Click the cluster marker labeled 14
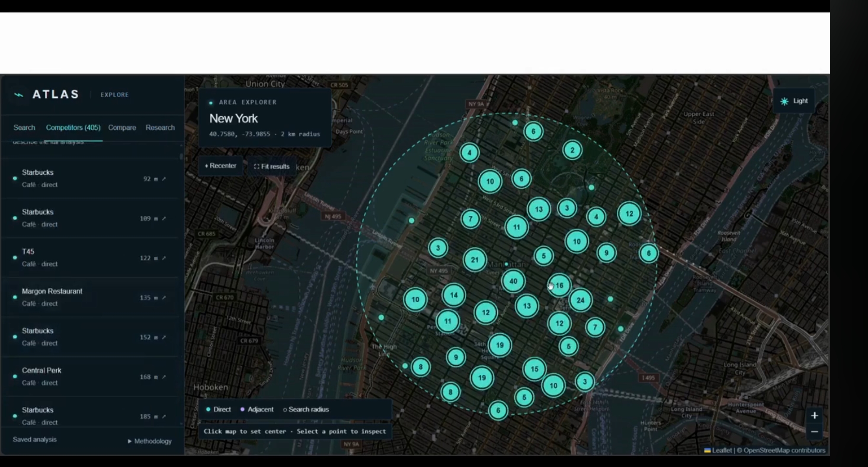This screenshot has width=868, height=467. point(454,295)
